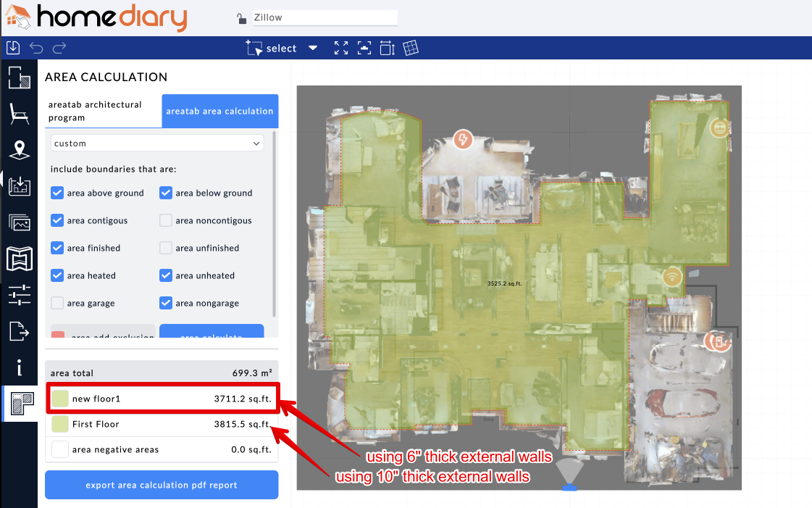The image size is (812, 508).
Task: Toggle area contigous checkbox
Action: tap(57, 220)
